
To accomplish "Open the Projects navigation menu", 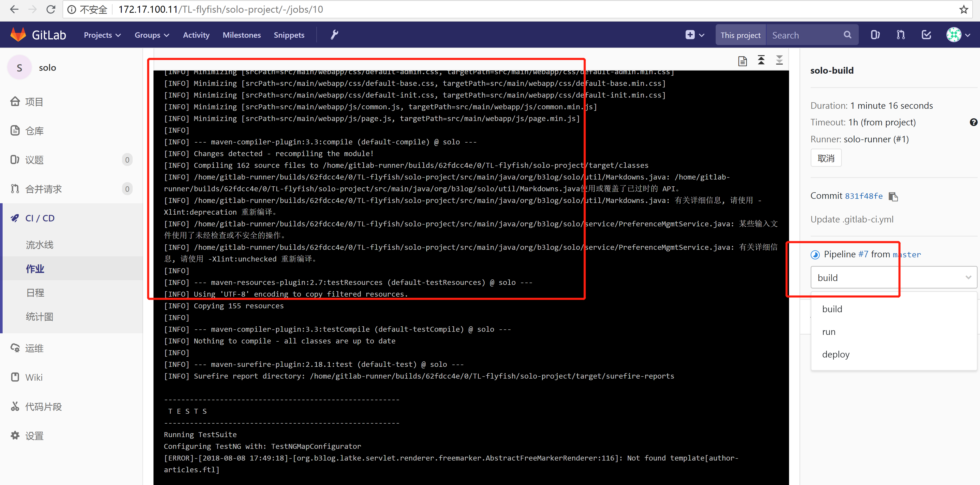I will (x=101, y=35).
